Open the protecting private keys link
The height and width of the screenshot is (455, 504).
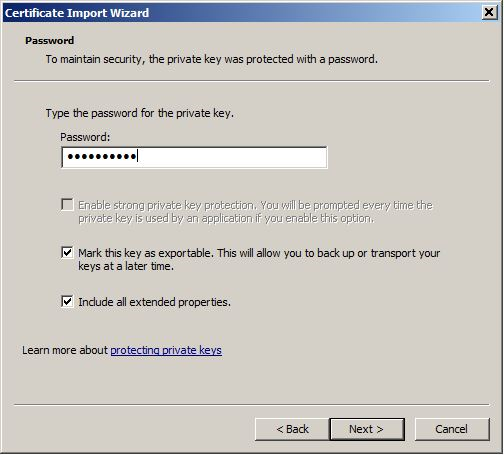166,350
